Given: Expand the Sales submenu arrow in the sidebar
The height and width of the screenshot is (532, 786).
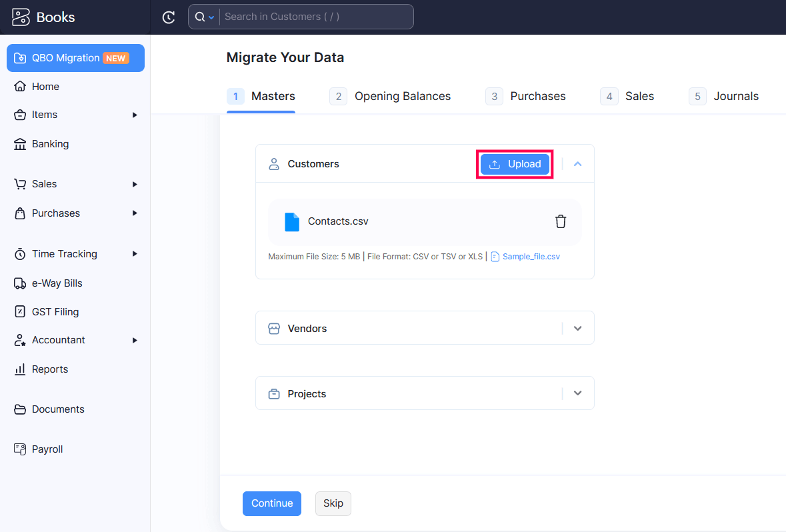Looking at the screenshot, I should coord(135,184).
